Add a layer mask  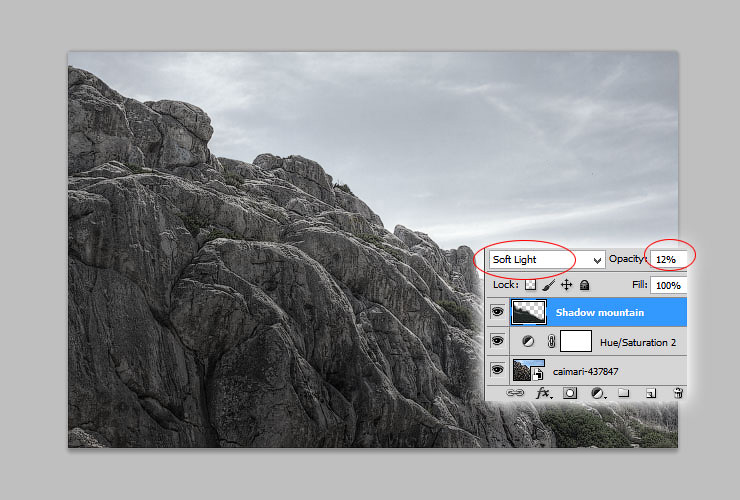570,393
